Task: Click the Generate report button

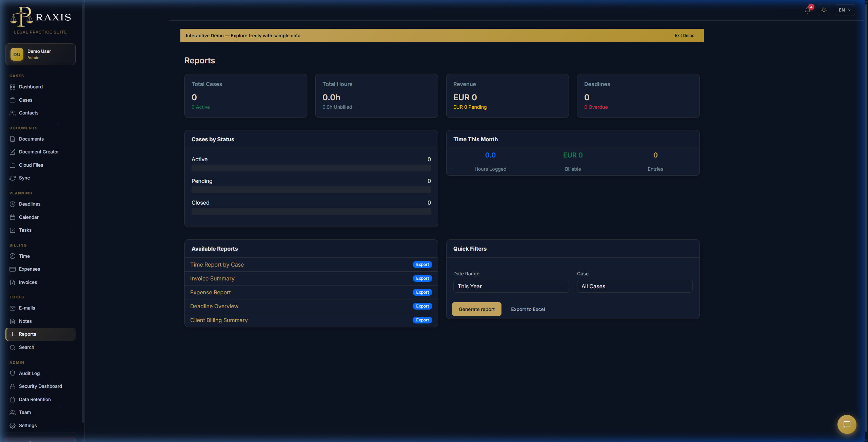Action: click(476, 309)
